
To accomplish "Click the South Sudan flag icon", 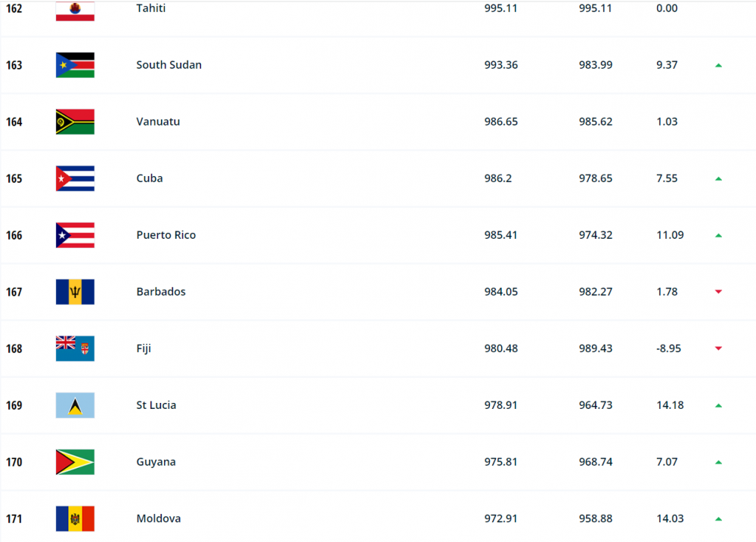I will point(75,65).
